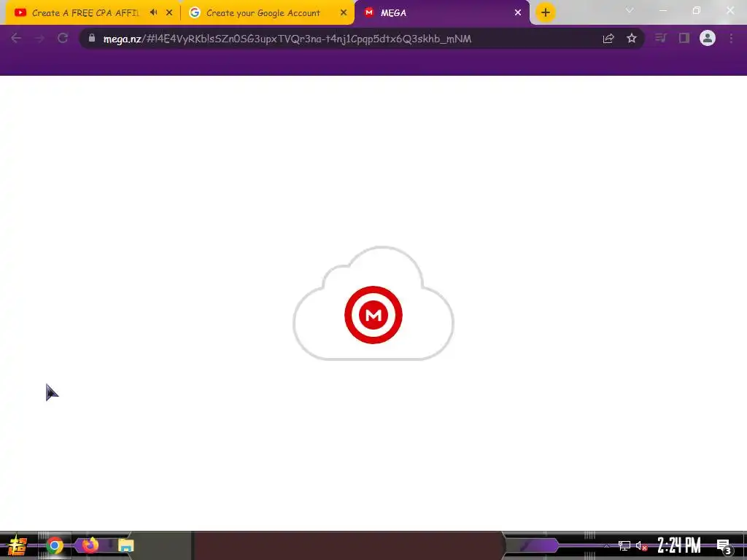The image size is (747, 560).
Task: Open the notification center
Action: click(724, 547)
